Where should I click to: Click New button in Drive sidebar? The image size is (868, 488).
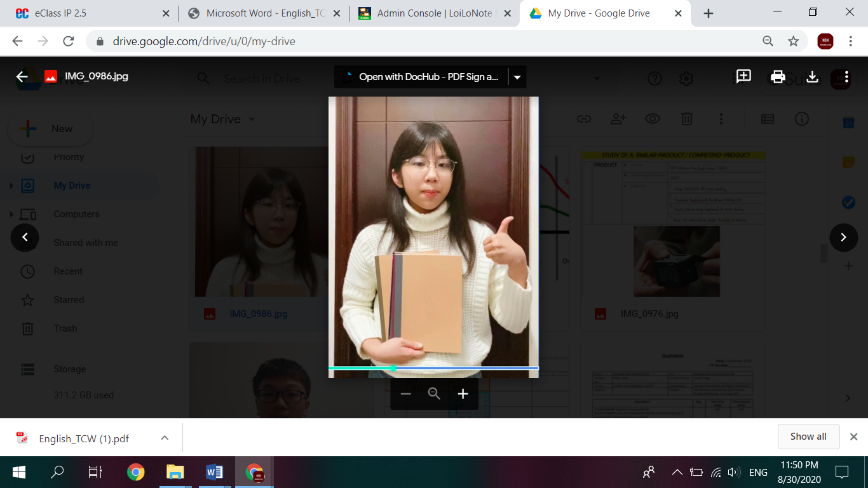point(51,129)
